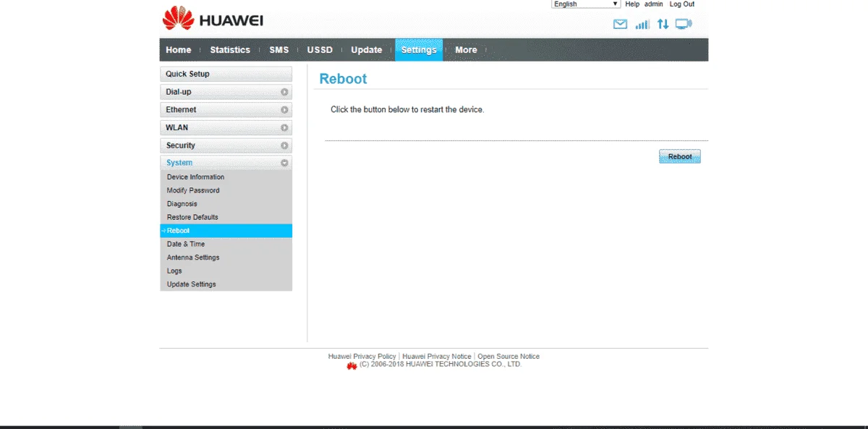Click the connected devices monitor icon

click(x=684, y=25)
